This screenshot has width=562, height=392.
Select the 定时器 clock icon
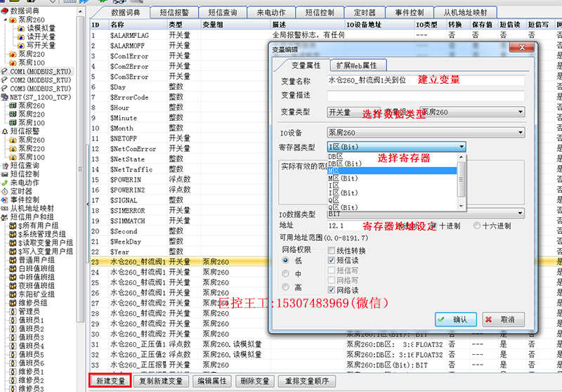(x=5, y=191)
